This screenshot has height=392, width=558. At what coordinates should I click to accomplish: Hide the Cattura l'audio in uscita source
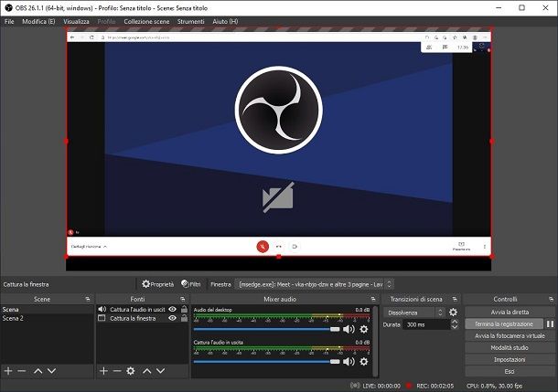pos(173,309)
